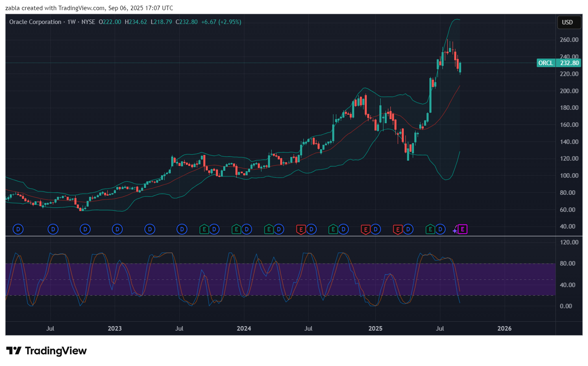Select the dividend D marker above the Jul 2023 label
The width and height of the screenshot is (588, 366).
click(x=182, y=229)
